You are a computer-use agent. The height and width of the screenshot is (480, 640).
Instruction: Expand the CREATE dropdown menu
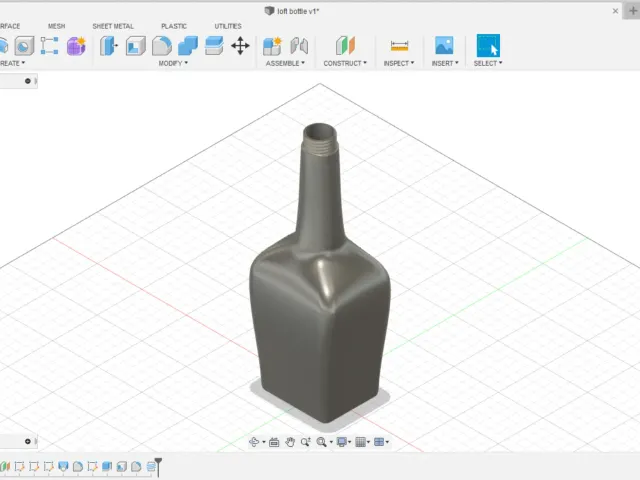coord(12,63)
